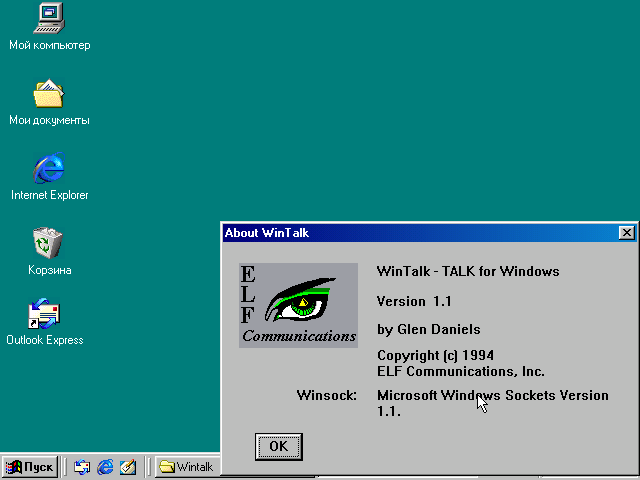Click the "Winsock:" label
Screen dimensions: 640x480
pyautogui.click(x=326, y=395)
